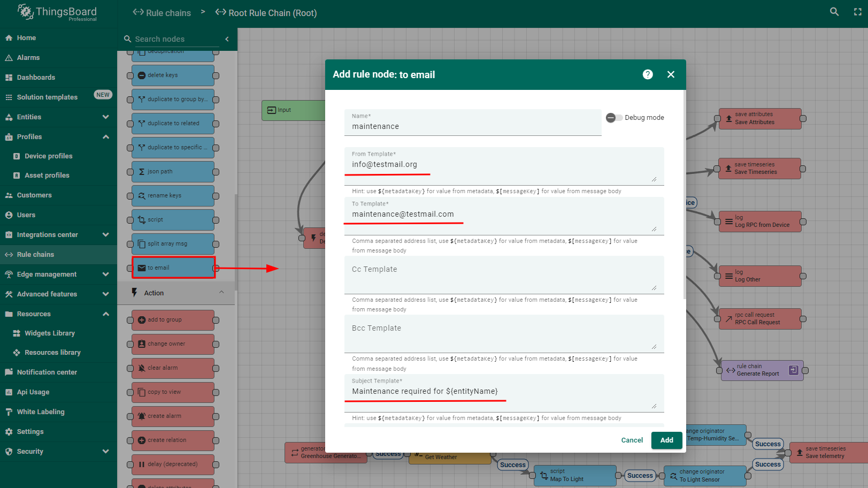Open help for the rule node dialog

point(648,74)
